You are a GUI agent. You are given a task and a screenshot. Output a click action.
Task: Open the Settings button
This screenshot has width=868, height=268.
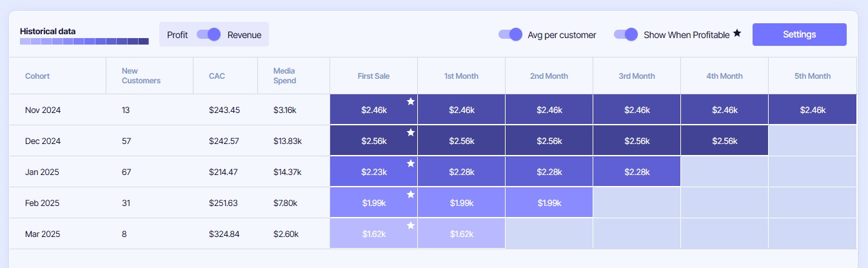(800, 34)
